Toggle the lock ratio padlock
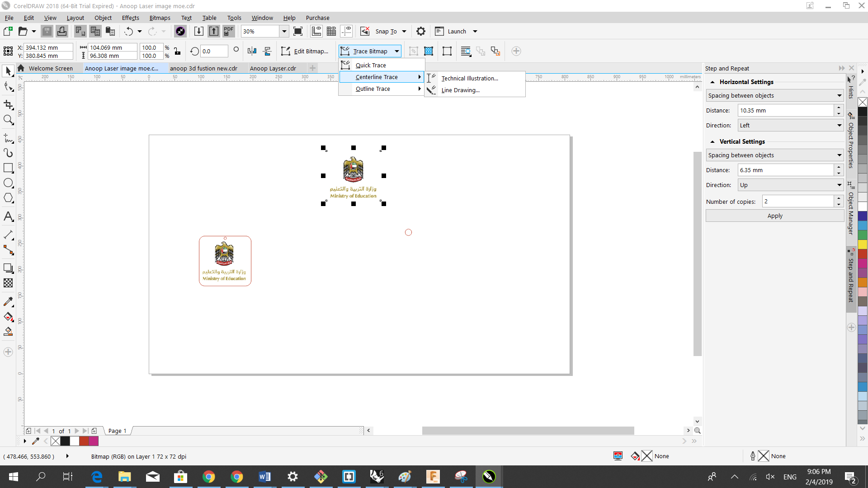The width and height of the screenshot is (868, 488). click(177, 52)
